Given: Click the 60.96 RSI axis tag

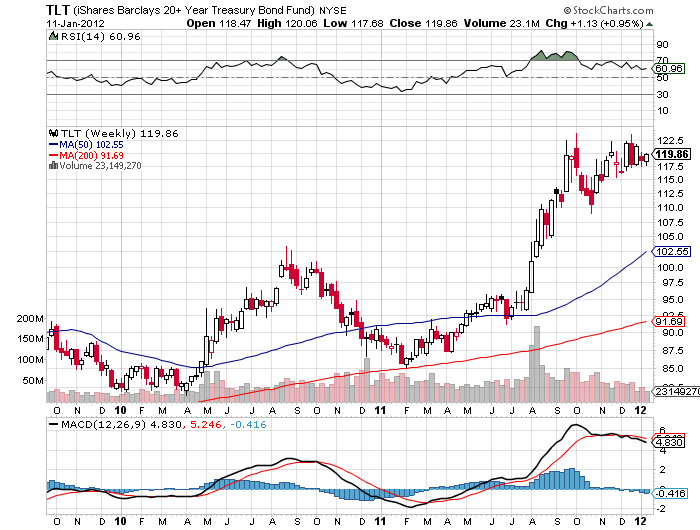Looking at the screenshot, I should pyautogui.click(x=668, y=68).
